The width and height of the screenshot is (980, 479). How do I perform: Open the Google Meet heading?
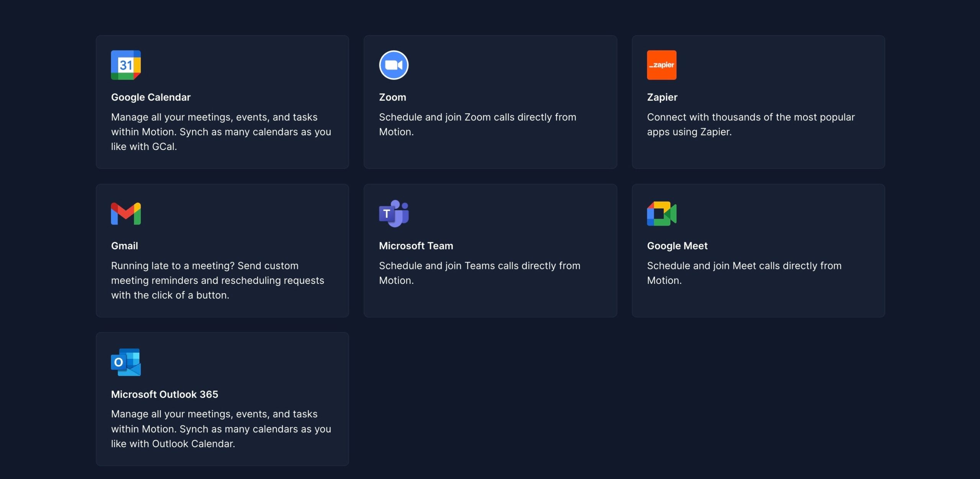coord(677,246)
